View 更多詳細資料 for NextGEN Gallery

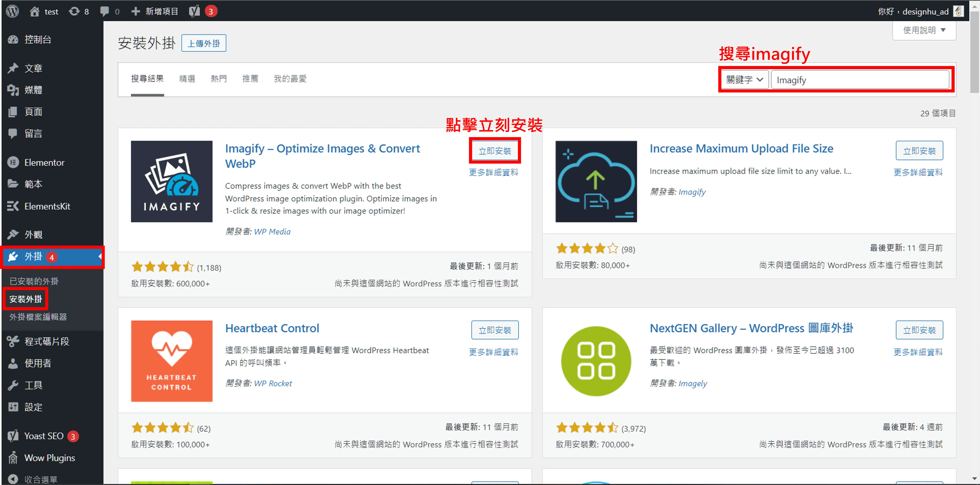[x=918, y=352]
